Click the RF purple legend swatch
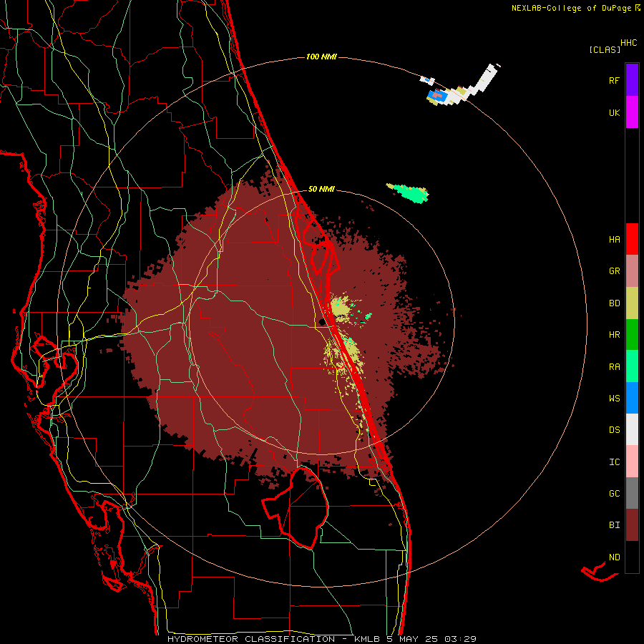Image resolution: width=644 pixels, height=644 pixels. pos(632,80)
